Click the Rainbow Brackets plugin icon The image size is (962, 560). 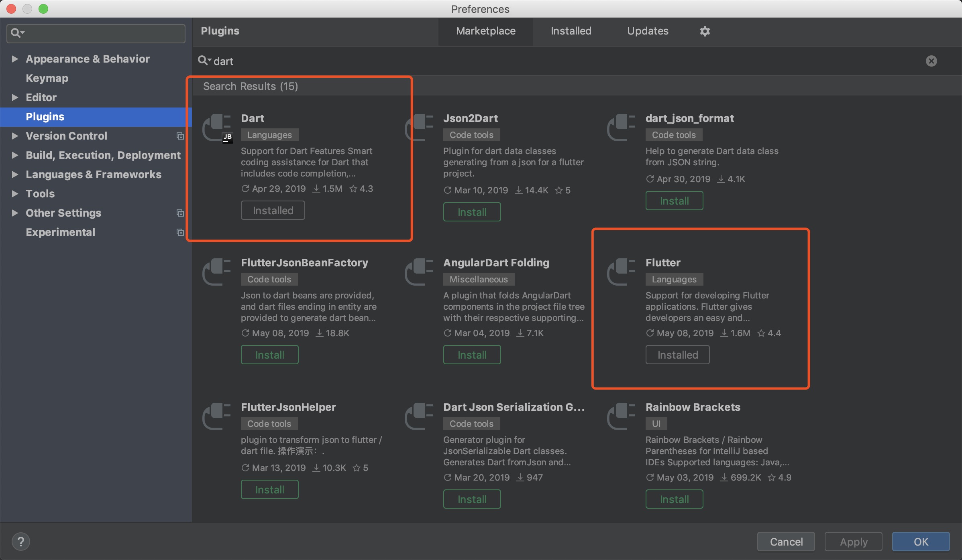(x=622, y=416)
